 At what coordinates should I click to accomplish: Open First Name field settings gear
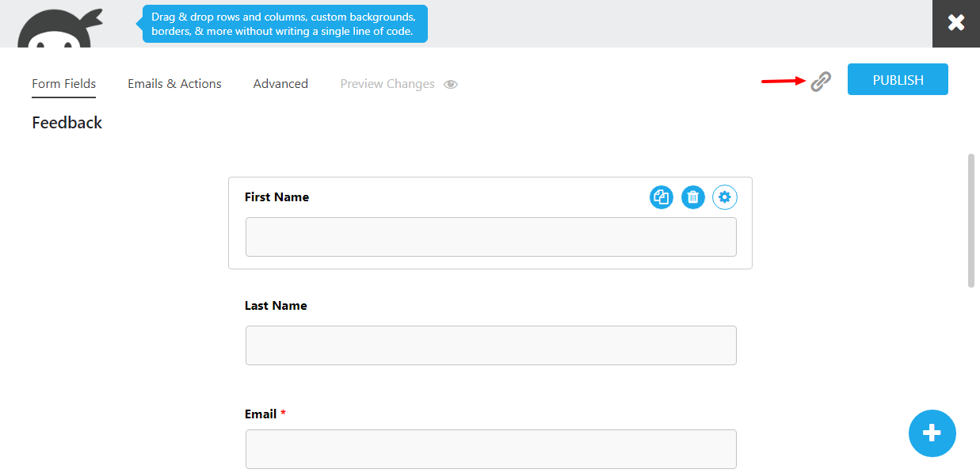725,197
